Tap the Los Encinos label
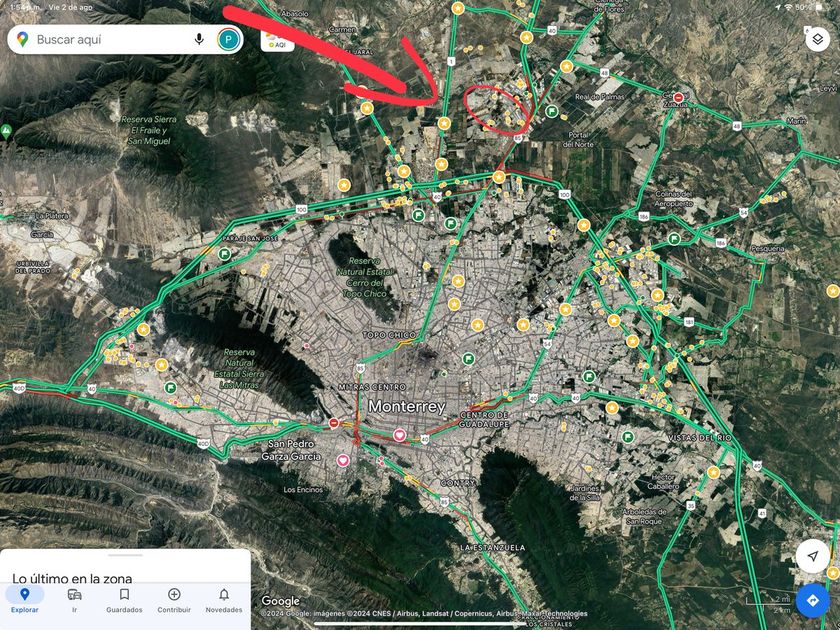Viewport: 840px width, 630px height. [x=303, y=490]
